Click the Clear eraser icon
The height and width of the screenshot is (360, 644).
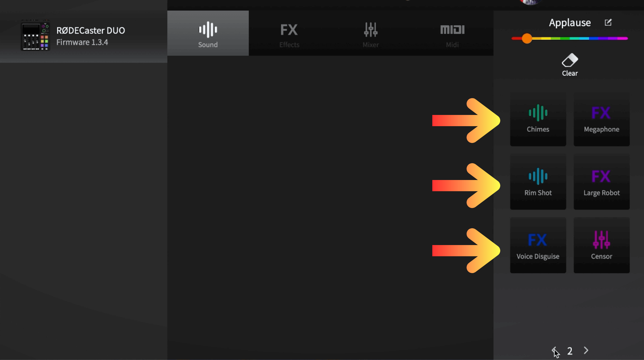pos(570,60)
